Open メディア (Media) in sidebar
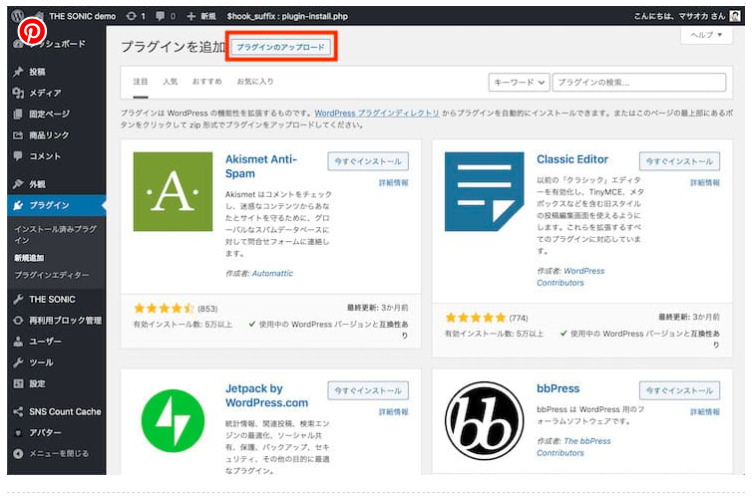The image size is (752, 499). pyautogui.click(x=43, y=93)
